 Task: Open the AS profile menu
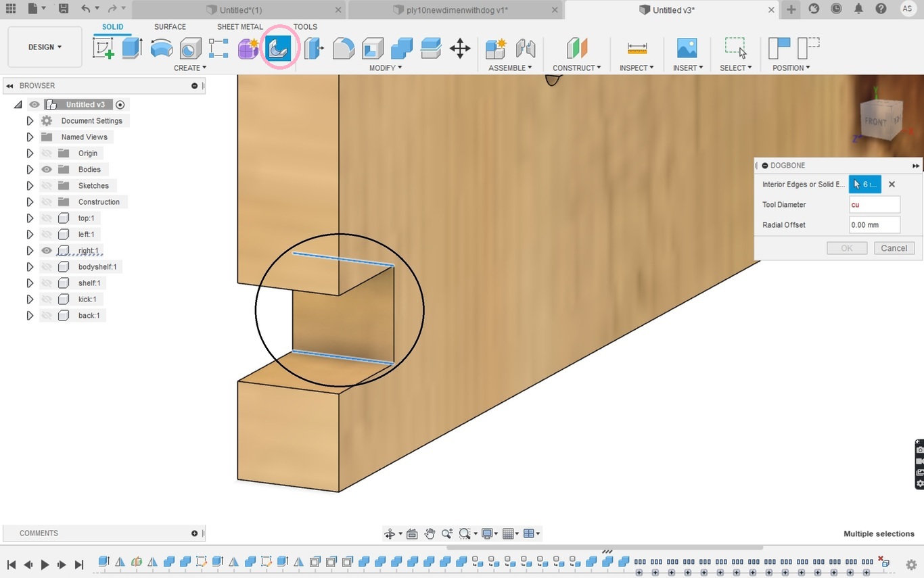point(908,9)
